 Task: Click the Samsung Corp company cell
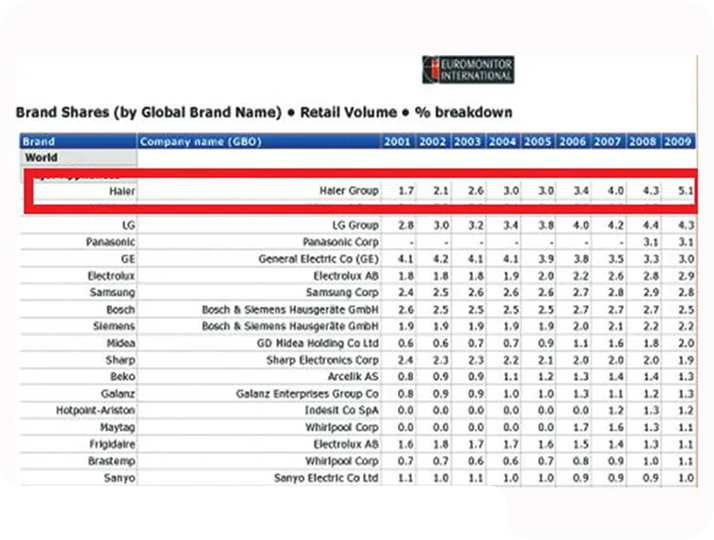(342, 292)
